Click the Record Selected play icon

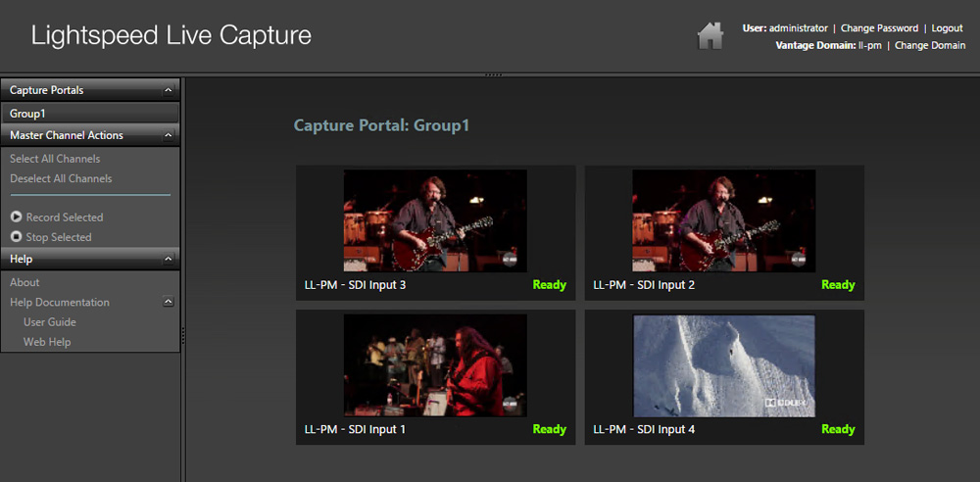[x=17, y=217]
